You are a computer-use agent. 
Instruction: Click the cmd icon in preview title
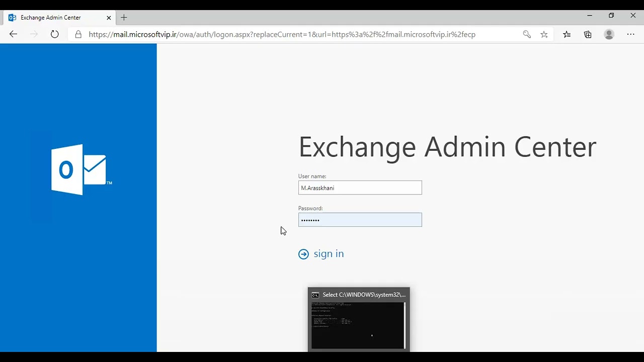[315, 295]
